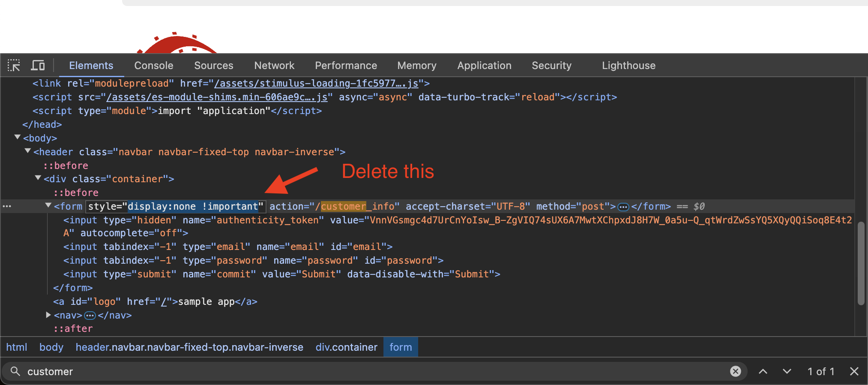Click the search input containing customer
Viewport: 868px width, 385px height.
(x=375, y=371)
